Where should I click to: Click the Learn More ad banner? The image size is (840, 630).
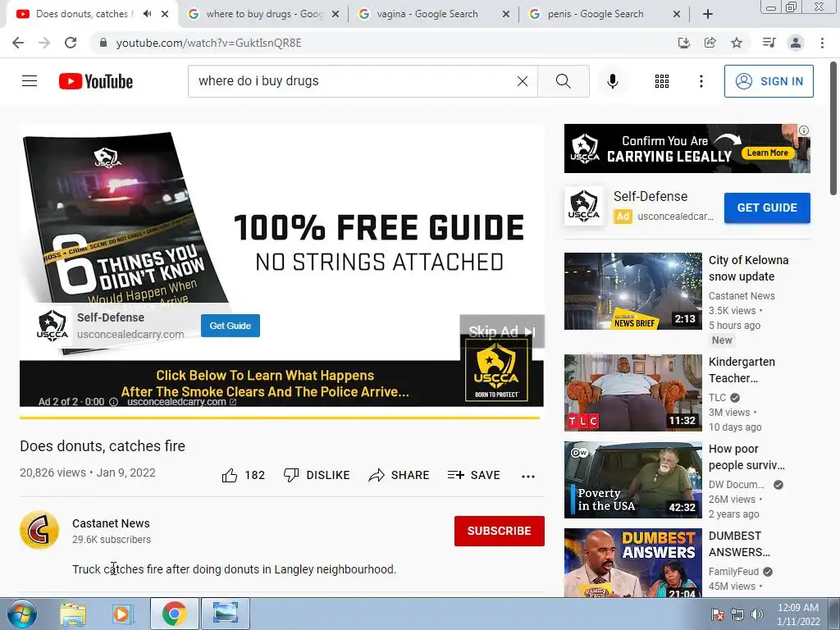(x=687, y=148)
